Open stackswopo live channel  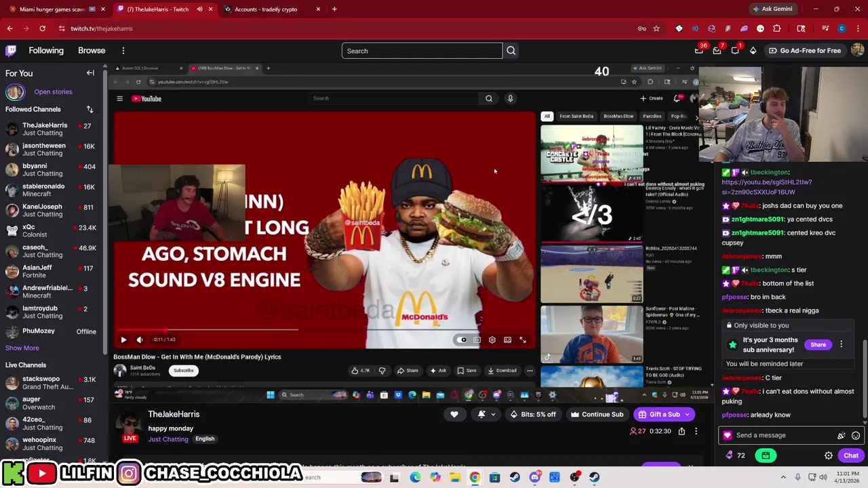click(51, 382)
